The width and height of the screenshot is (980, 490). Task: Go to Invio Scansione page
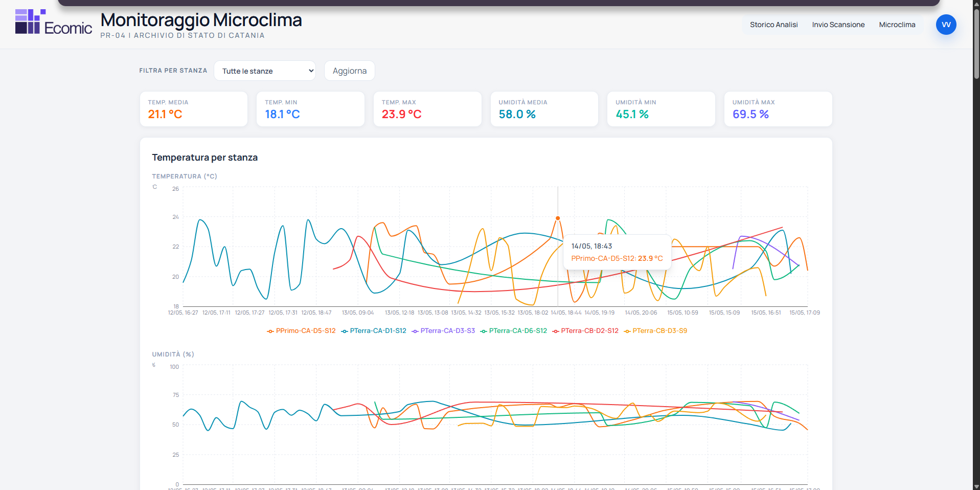tap(838, 25)
